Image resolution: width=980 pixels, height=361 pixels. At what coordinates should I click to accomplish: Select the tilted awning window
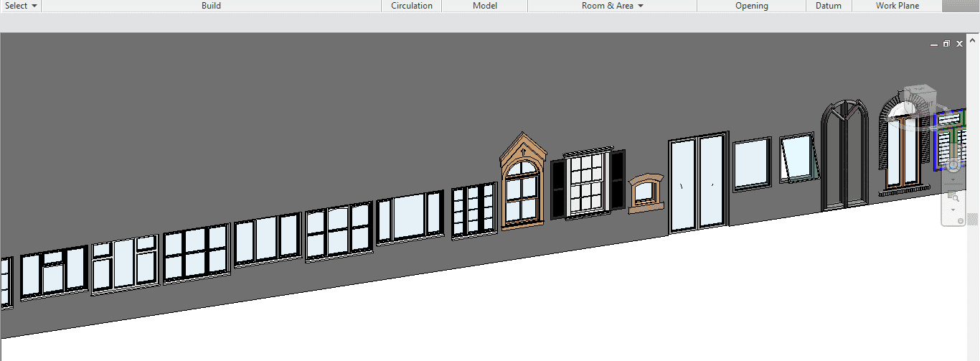799,157
